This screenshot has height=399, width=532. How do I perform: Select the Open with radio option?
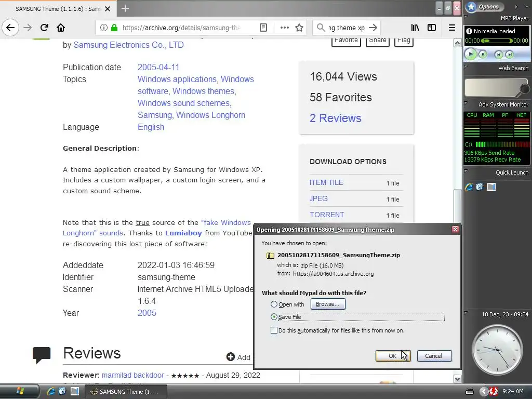tap(274, 304)
